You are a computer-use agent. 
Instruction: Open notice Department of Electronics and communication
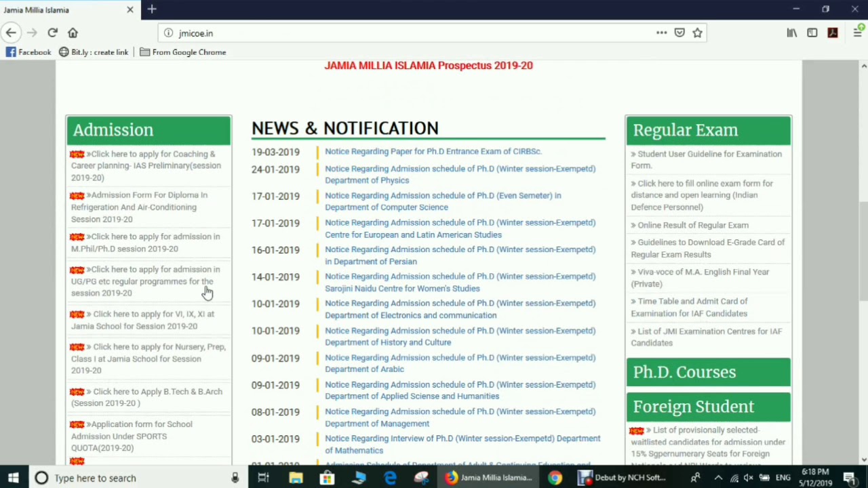coord(460,309)
